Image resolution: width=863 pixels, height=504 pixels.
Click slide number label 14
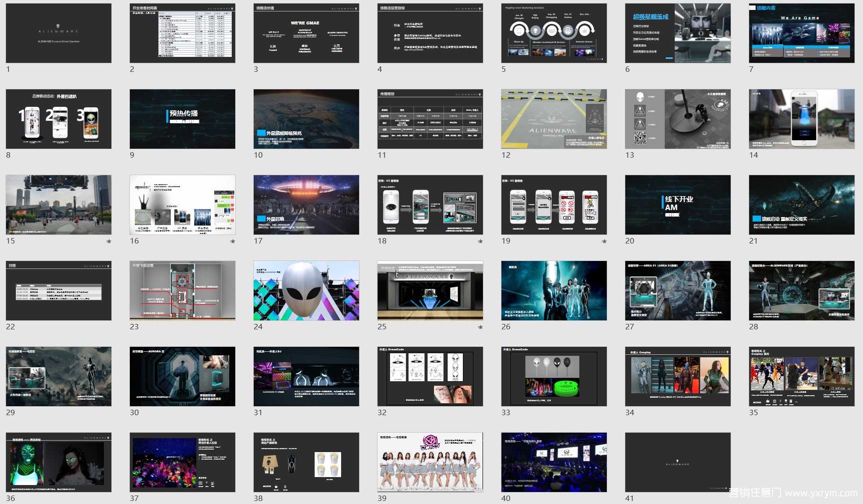(x=754, y=155)
